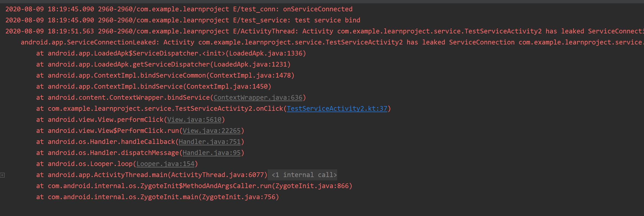Select the ContextImpl.bindServiceCommon stack frame

[x=165, y=75]
